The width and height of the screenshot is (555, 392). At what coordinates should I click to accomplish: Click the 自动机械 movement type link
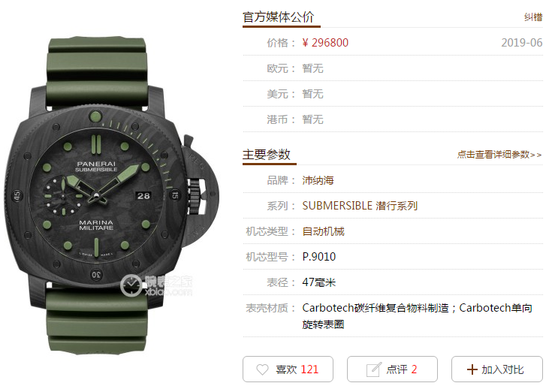click(x=323, y=231)
